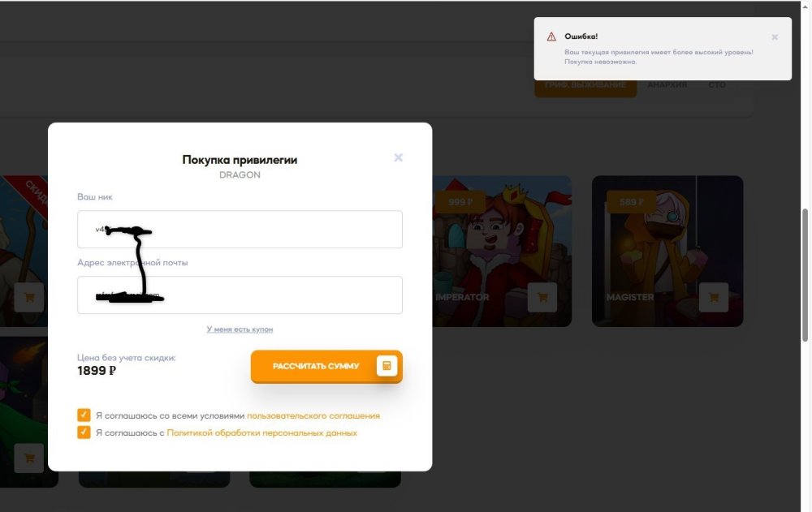Switch to the АНАРХИЯ tab
812x512 pixels.
point(667,85)
